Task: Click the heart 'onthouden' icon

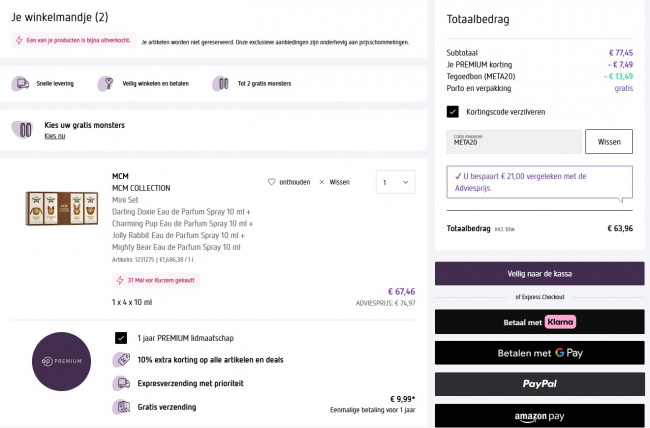Action: pyautogui.click(x=271, y=182)
